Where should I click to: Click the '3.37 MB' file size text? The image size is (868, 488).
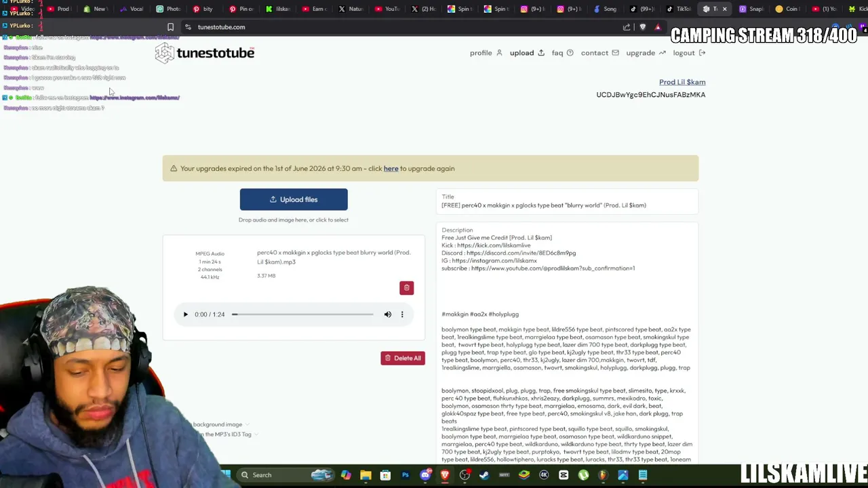click(x=267, y=276)
